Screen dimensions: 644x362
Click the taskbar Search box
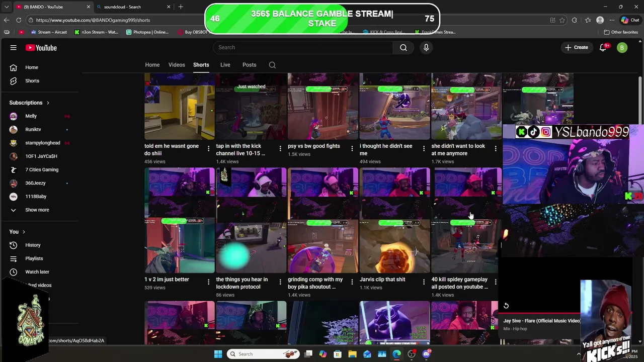(263, 354)
